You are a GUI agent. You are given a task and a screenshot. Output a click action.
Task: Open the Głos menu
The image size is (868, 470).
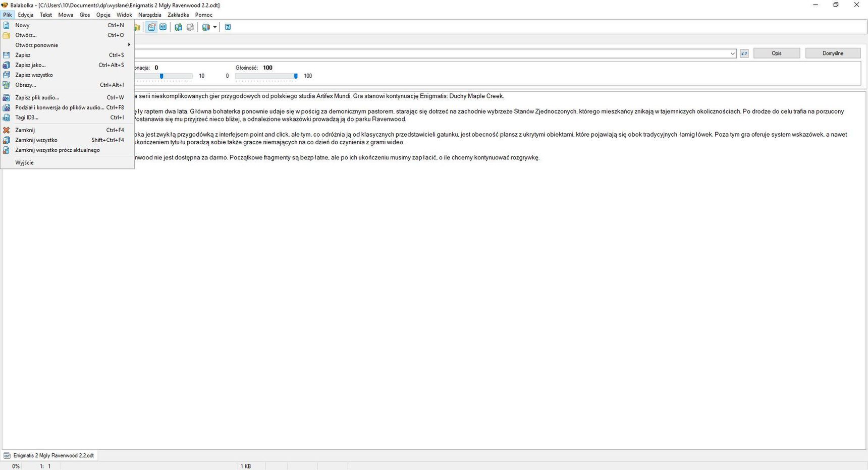click(x=85, y=15)
